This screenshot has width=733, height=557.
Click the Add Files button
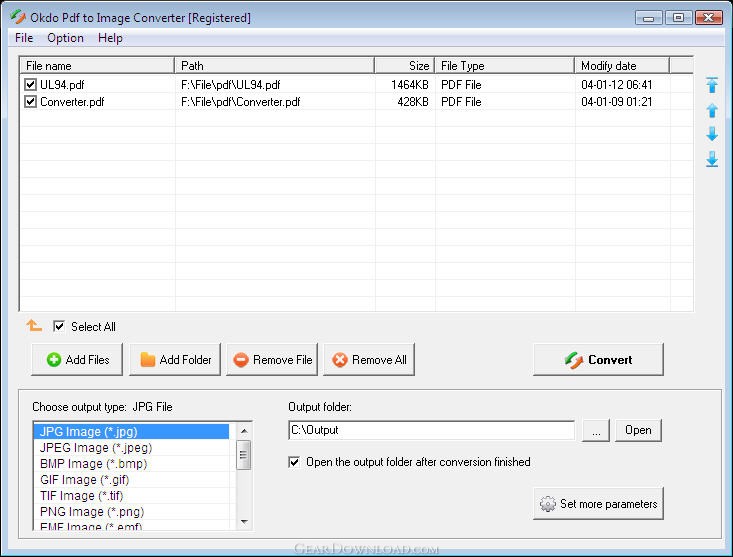[77, 359]
